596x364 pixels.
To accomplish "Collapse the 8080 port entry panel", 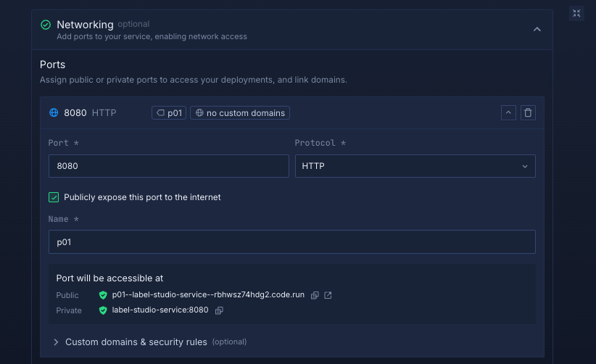I will tap(508, 113).
